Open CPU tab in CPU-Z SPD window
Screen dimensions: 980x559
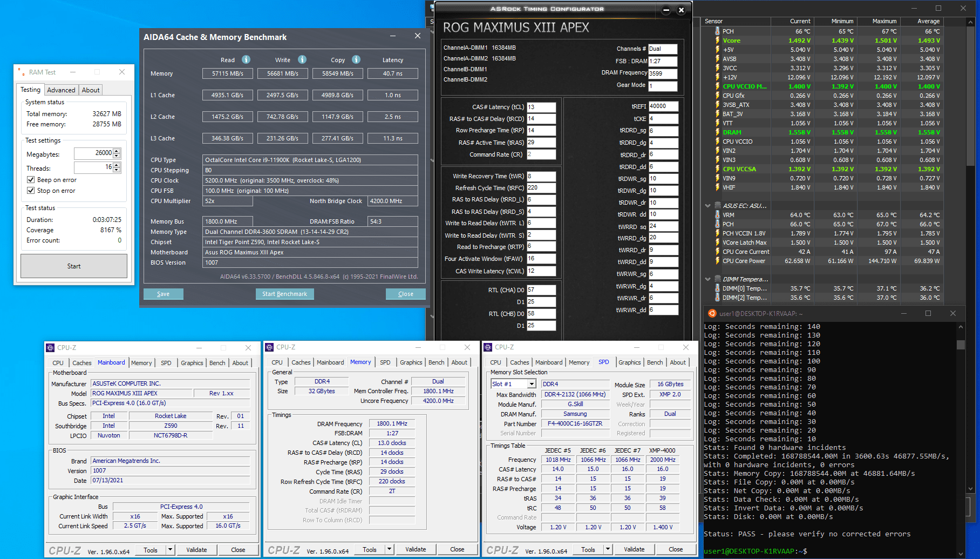click(496, 362)
